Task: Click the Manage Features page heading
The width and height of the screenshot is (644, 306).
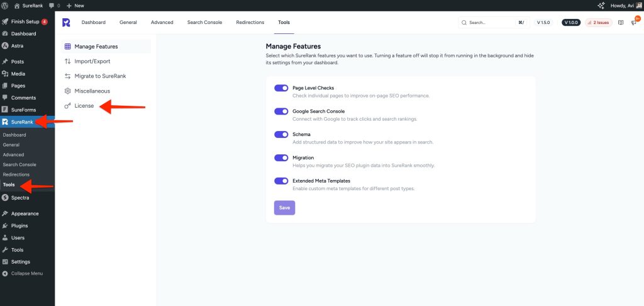Action: point(293,47)
